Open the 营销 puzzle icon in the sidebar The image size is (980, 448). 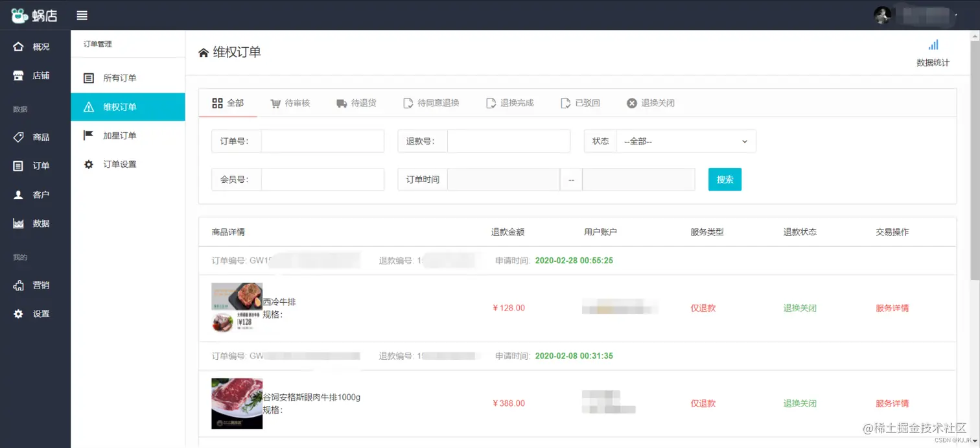pos(18,285)
